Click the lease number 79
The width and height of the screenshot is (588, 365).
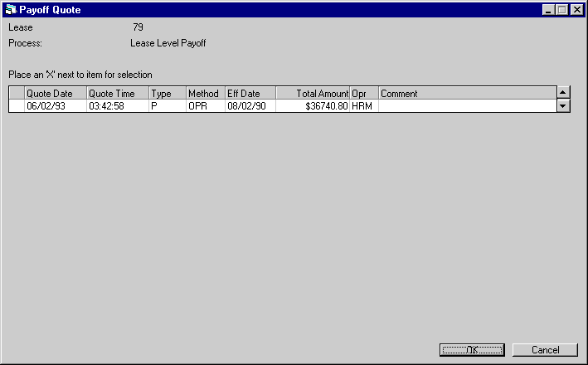tap(138, 27)
